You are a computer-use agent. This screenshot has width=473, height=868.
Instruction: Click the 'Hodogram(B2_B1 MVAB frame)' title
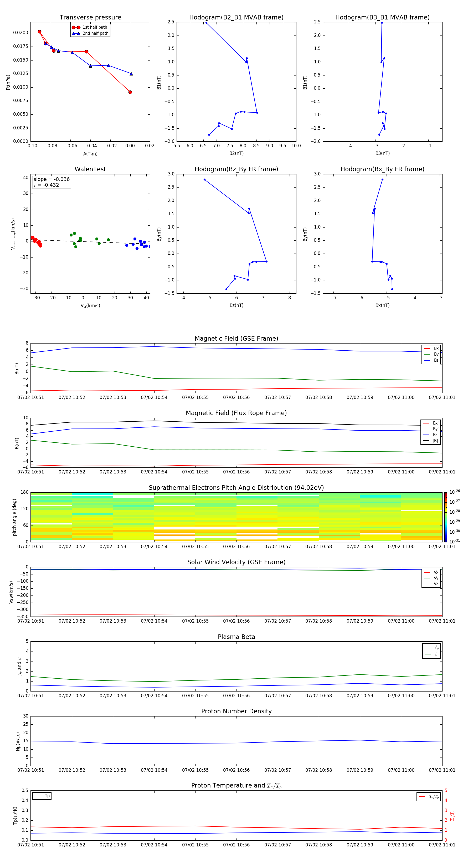[236, 17]
